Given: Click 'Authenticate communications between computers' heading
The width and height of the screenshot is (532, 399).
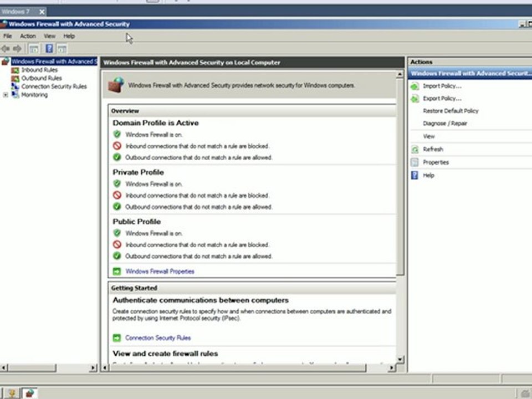Looking at the screenshot, I should pyautogui.click(x=201, y=300).
